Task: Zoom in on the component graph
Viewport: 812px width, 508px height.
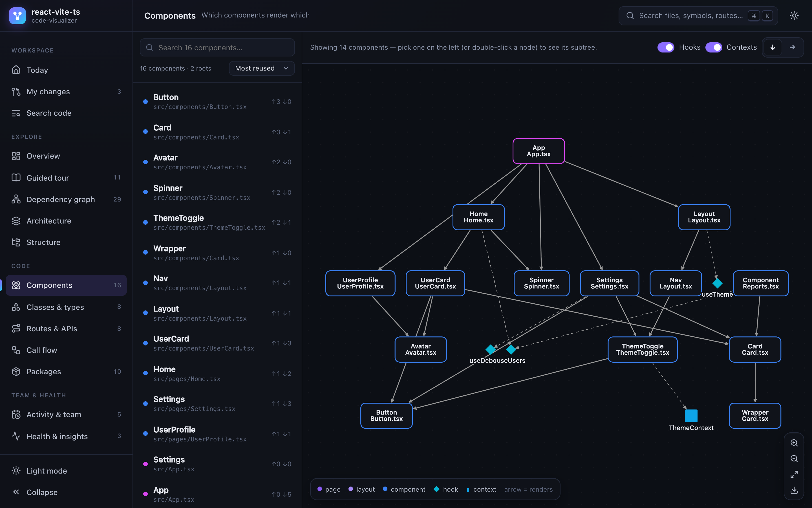Action: coord(794,443)
